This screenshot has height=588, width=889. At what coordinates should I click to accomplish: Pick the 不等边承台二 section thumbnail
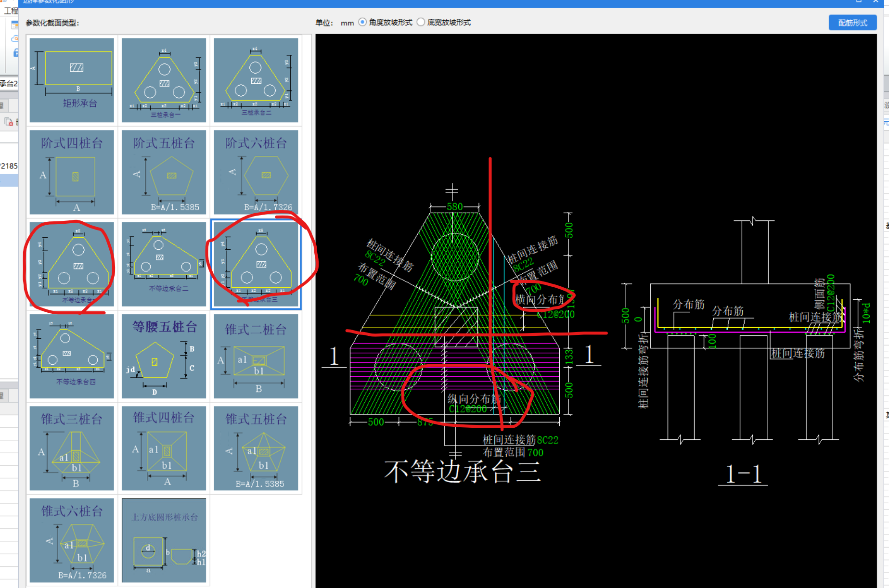(x=164, y=264)
